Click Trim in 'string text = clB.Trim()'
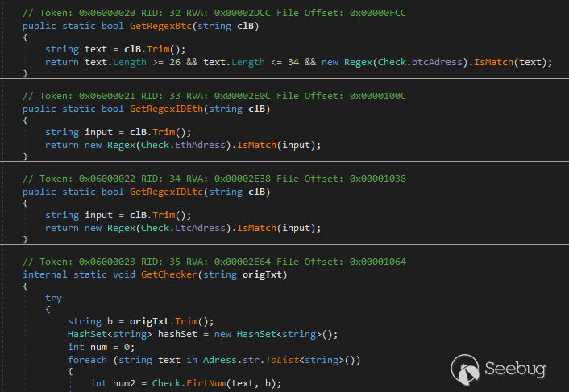The width and height of the screenshot is (569, 392). (158, 50)
